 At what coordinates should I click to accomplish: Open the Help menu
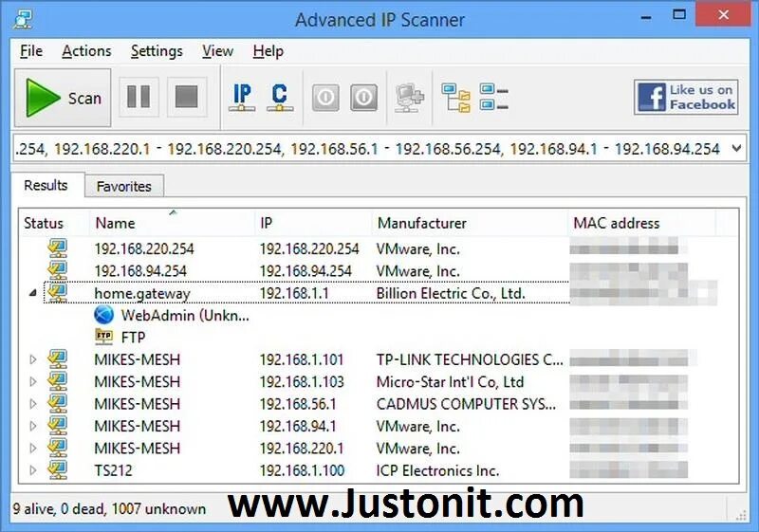(x=268, y=51)
